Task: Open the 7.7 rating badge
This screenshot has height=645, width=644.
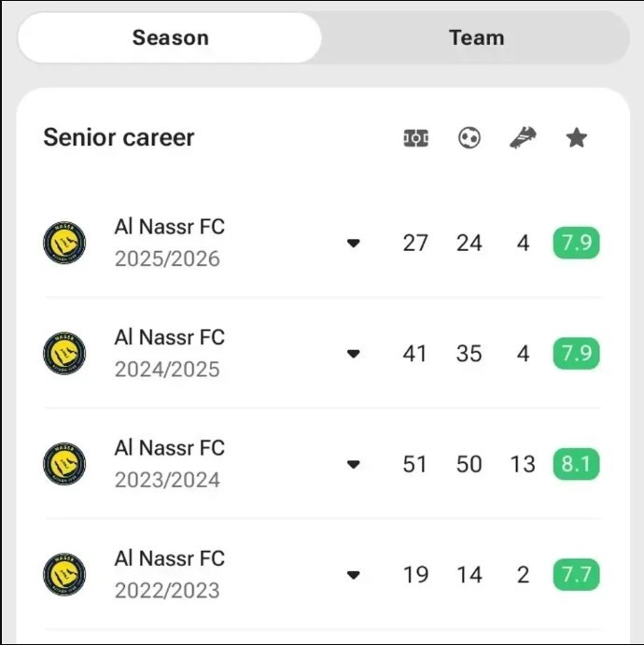Action: (576, 575)
